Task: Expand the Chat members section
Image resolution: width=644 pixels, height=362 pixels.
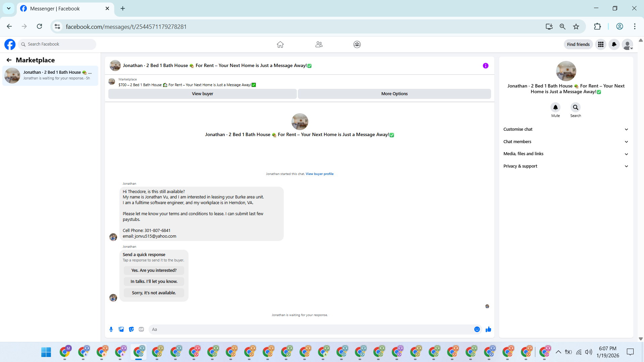Action: click(565, 142)
